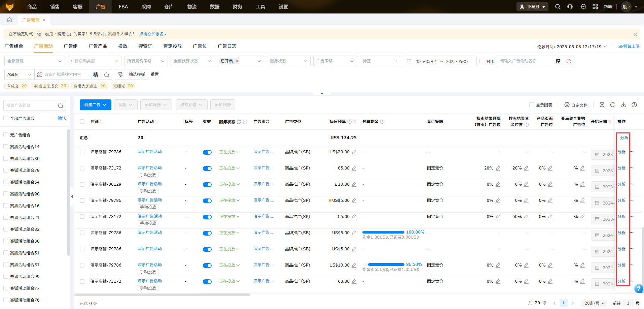Click edit pencil next to US$20.00 budget

pyautogui.click(x=354, y=152)
